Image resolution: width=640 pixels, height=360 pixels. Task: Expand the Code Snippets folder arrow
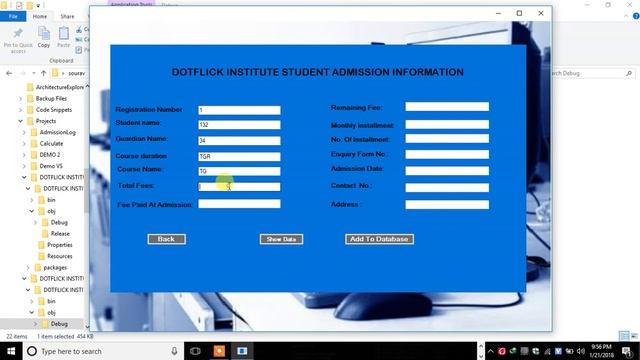click(20, 110)
